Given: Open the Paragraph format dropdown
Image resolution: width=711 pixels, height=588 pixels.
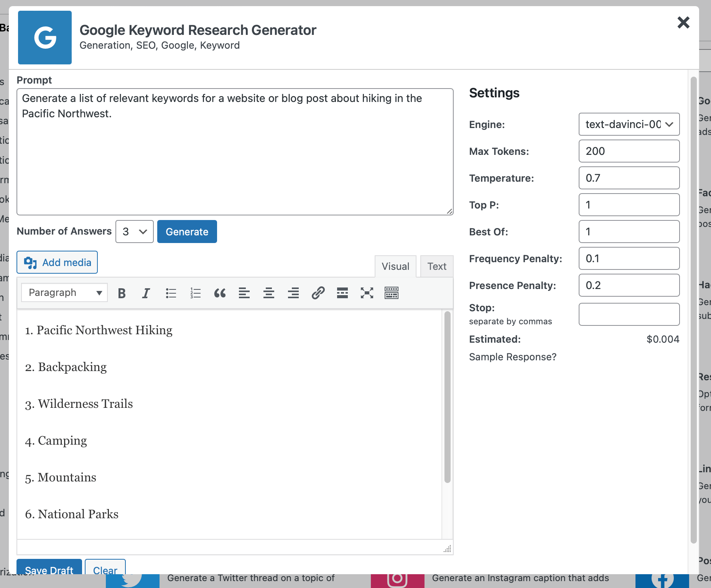Looking at the screenshot, I should (64, 293).
